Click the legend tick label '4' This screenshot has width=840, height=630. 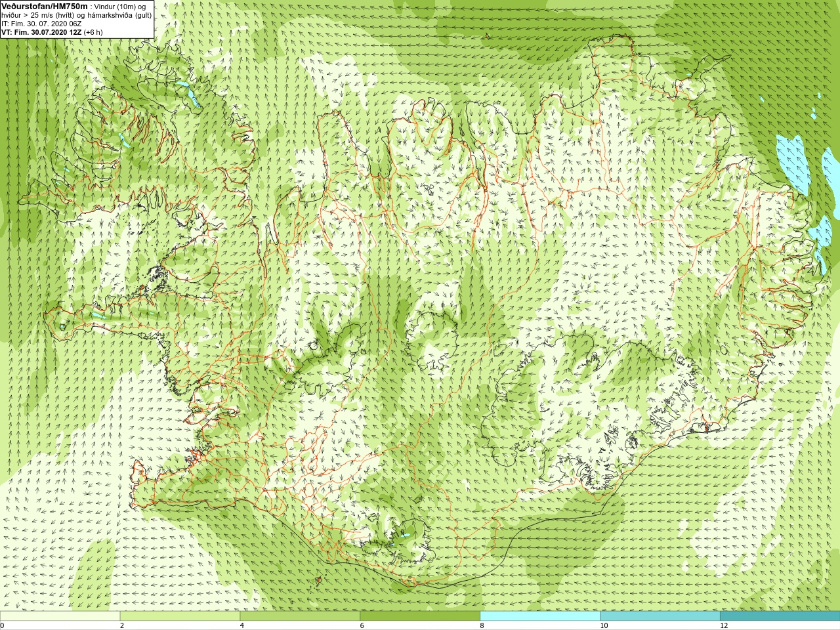pos(242,625)
